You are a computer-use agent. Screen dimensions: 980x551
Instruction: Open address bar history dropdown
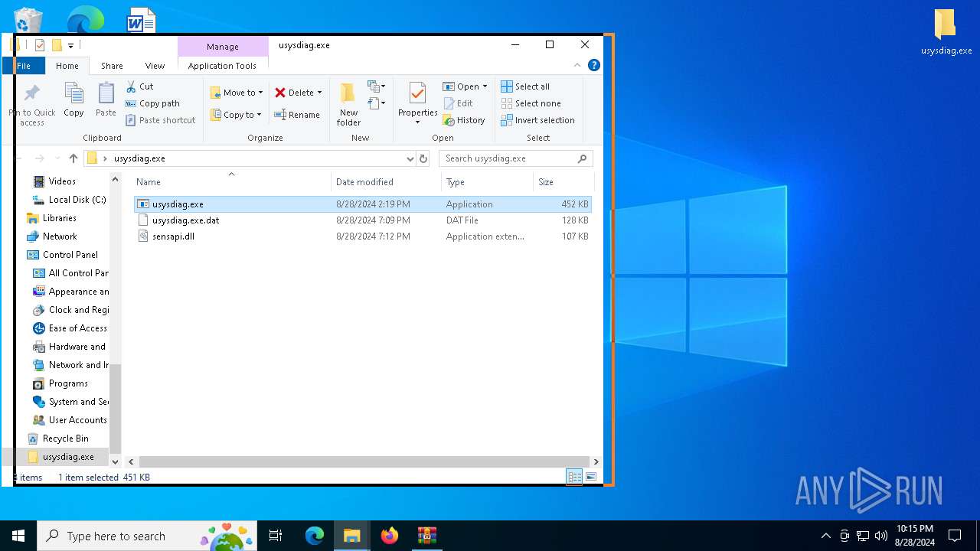[x=410, y=158]
